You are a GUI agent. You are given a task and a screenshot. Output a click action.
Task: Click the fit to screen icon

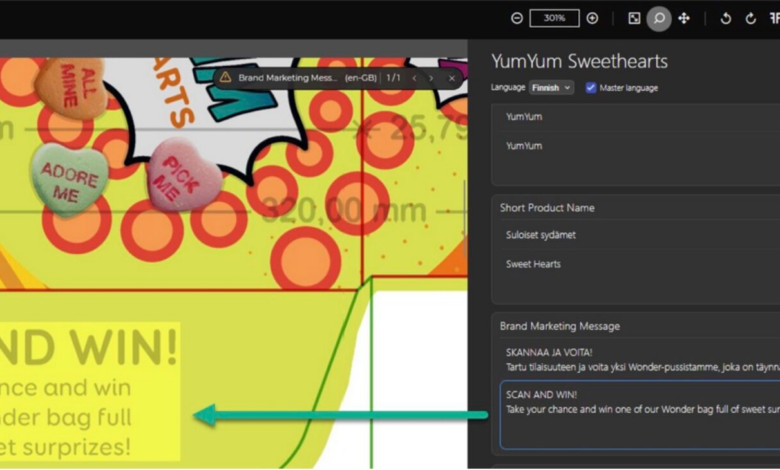pos(634,18)
